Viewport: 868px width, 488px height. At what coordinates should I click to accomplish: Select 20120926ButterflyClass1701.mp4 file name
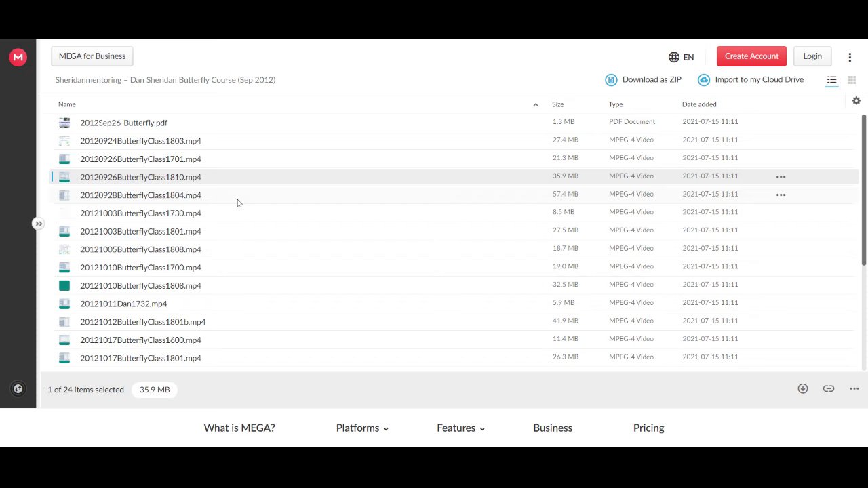[x=140, y=159]
